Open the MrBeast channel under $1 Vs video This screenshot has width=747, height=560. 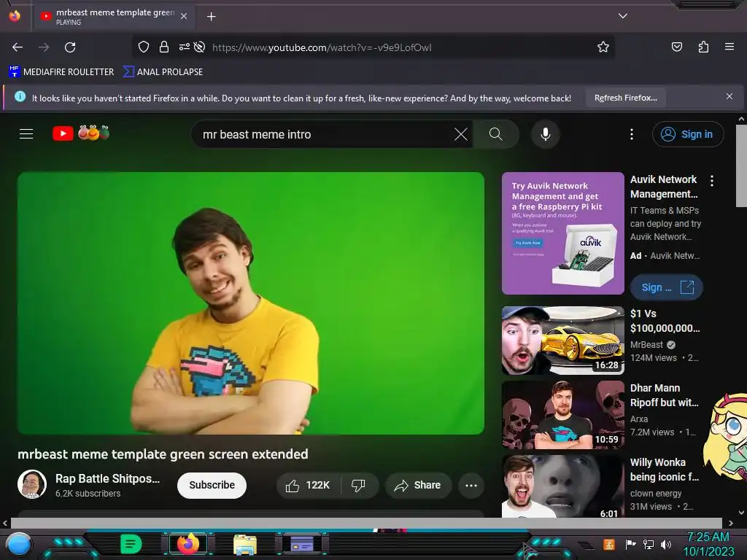coord(646,344)
